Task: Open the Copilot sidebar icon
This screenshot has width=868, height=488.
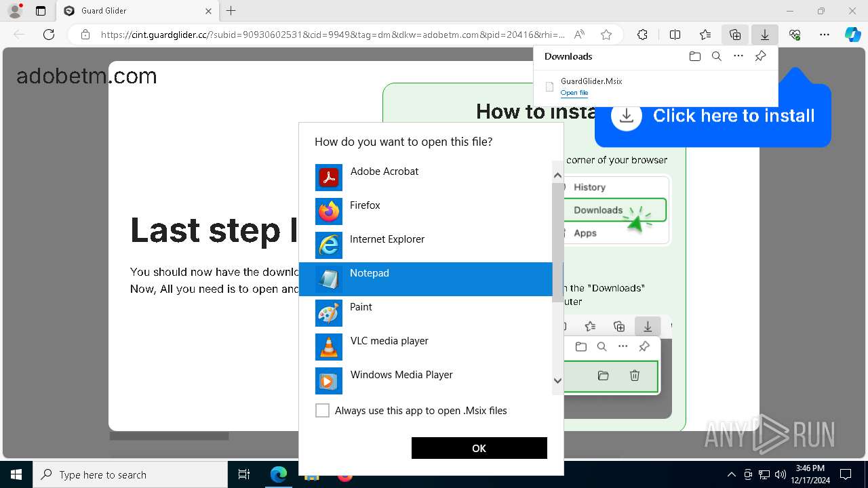Action: point(852,35)
